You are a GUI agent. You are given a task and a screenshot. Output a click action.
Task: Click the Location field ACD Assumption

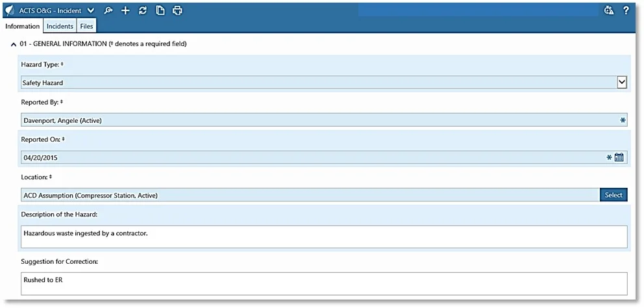[310, 195]
